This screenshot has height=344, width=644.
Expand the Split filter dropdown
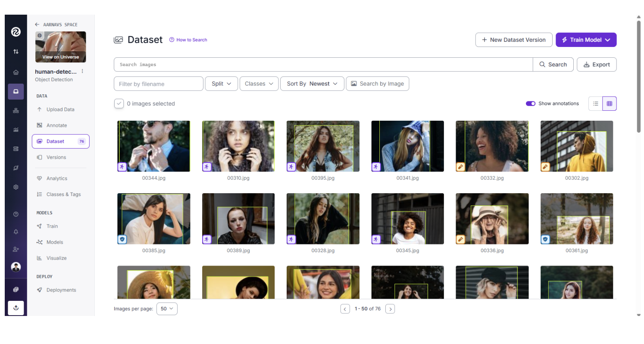click(222, 84)
